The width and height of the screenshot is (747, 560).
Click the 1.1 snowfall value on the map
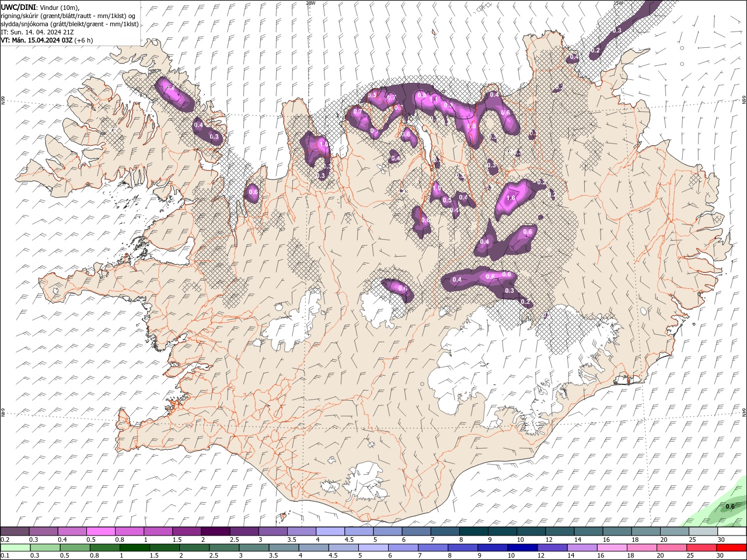pyautogui.click(x=434, y=99)
